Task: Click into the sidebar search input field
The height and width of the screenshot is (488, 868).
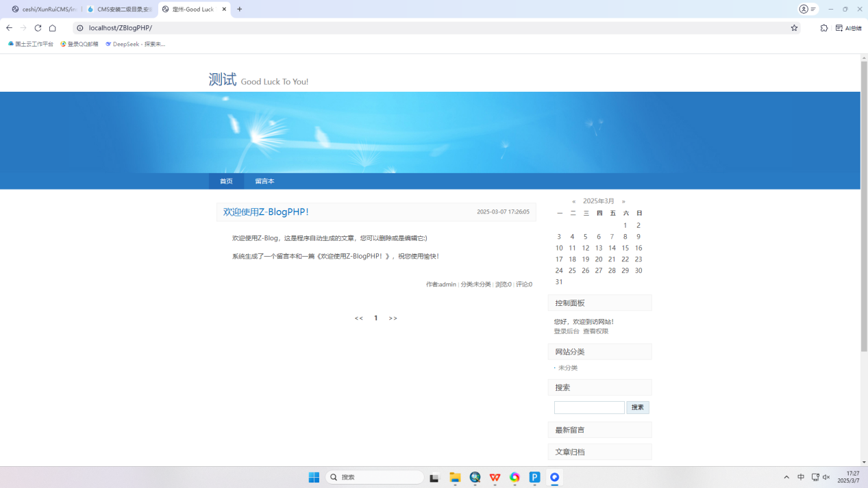Action: click(x=589, y=407)
